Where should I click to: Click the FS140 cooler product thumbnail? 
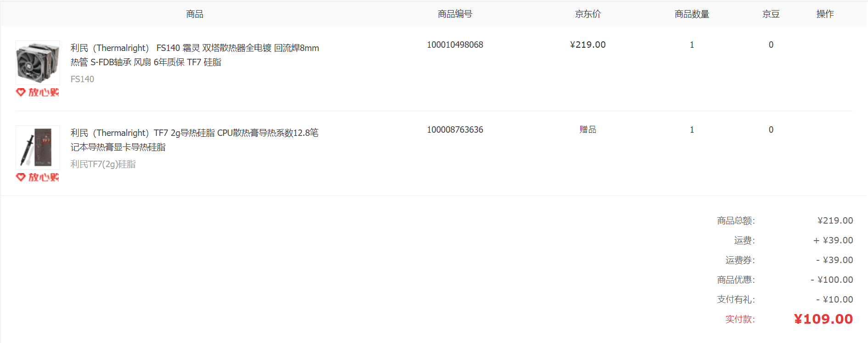pyautogui.click(x=38, y=62)
